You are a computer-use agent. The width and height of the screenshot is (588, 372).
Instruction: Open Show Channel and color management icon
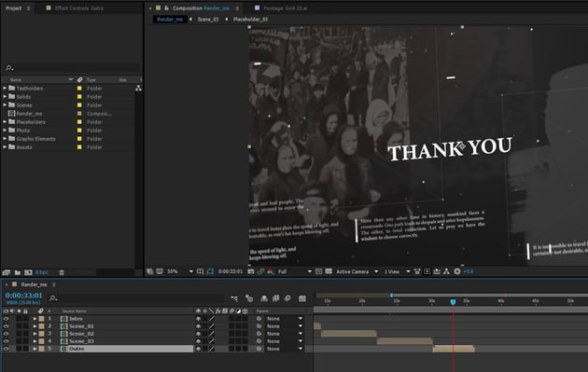271,271
